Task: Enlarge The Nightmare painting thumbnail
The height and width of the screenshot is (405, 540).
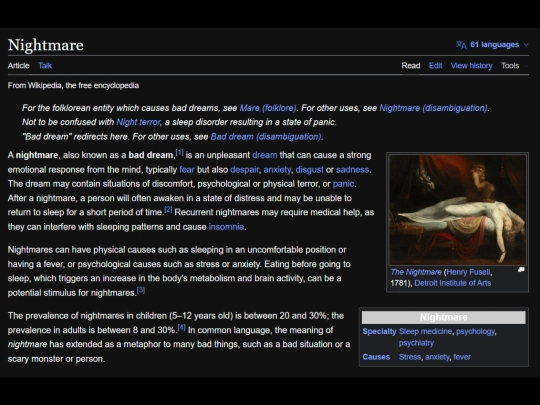Action: (x=458, y=210)
